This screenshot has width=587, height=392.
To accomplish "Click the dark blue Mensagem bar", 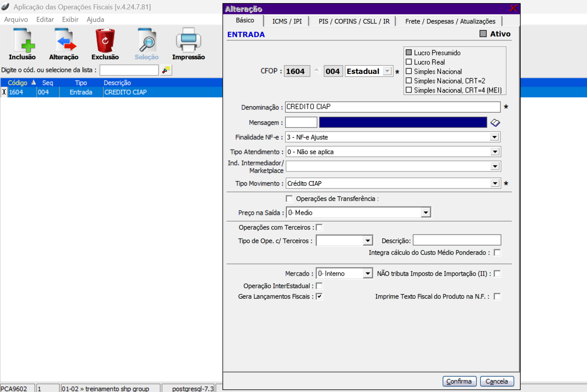I will tap(403, 122).
